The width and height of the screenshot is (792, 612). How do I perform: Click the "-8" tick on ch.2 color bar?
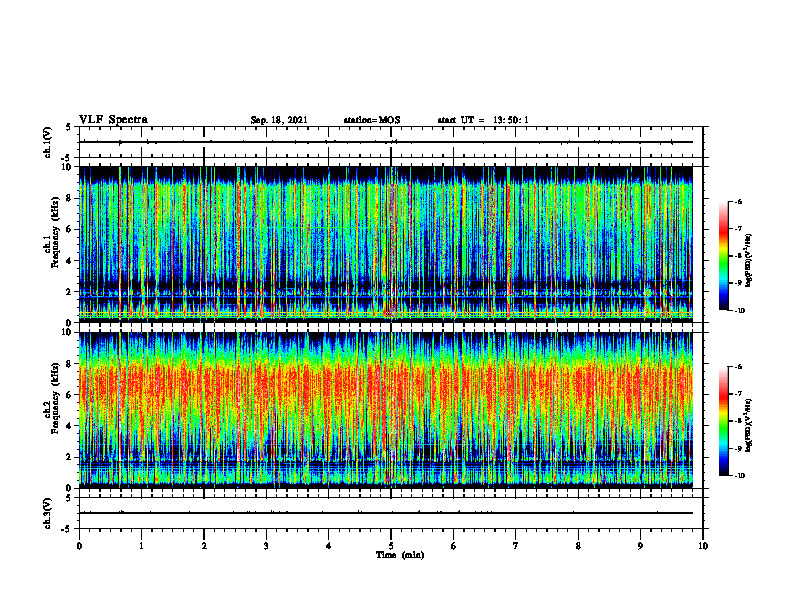click(x=738, y=421)
